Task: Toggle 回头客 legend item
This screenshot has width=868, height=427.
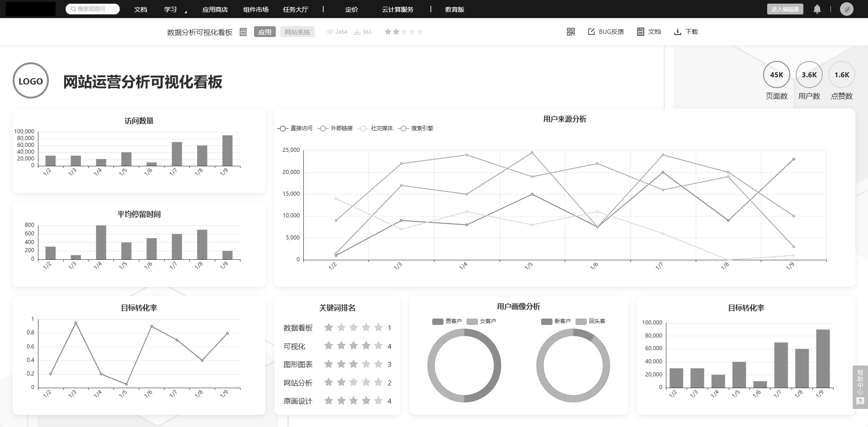Action: 590,321
